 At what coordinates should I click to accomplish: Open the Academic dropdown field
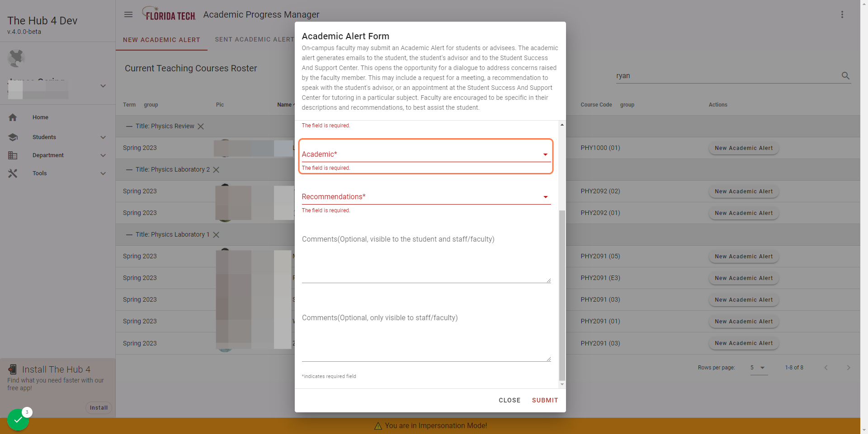click(x=426, y=154)
